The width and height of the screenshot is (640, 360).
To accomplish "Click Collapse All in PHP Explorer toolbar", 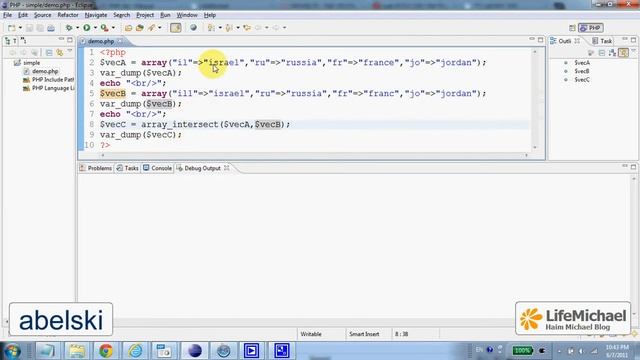I will tap(49, 53).
